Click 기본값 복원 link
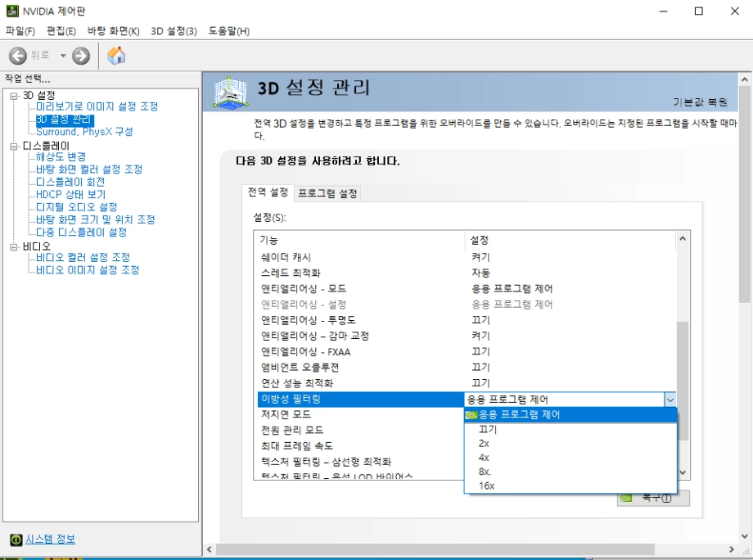753x560 pixels. pyautogui.click(x=700, y=102)
